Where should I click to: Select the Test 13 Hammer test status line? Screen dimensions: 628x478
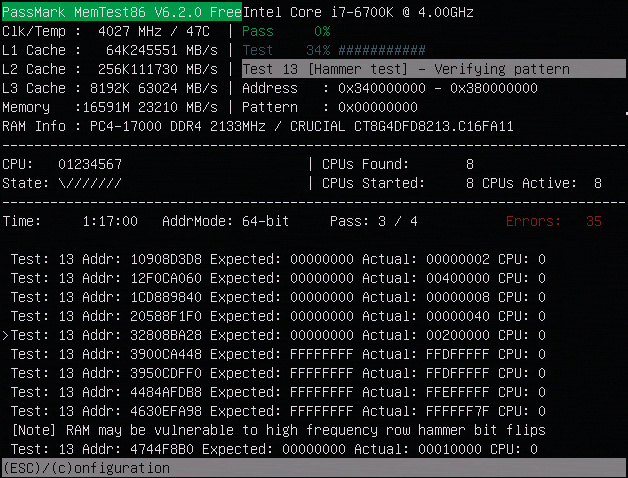pos(406,69)
